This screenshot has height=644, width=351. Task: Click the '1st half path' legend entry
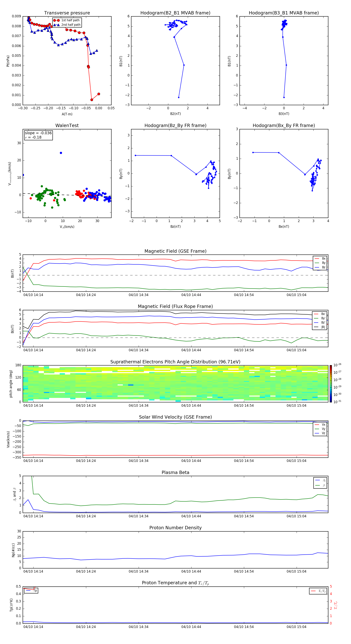pos(66,20)
